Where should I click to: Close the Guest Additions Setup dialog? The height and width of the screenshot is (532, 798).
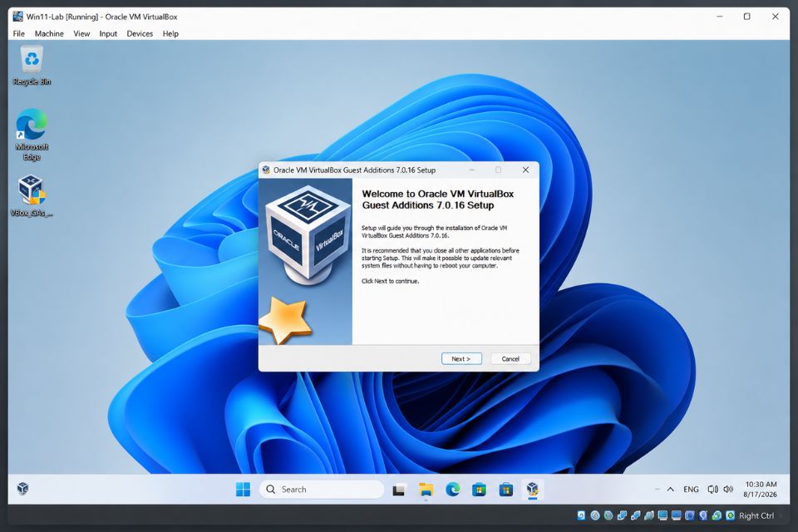pyautogui.click(x=525, y=170)
